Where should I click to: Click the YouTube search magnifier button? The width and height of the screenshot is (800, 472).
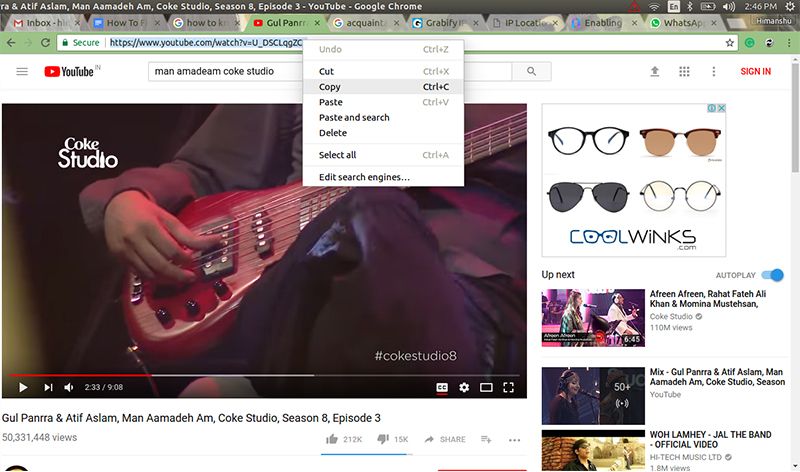tap(531, 71)
